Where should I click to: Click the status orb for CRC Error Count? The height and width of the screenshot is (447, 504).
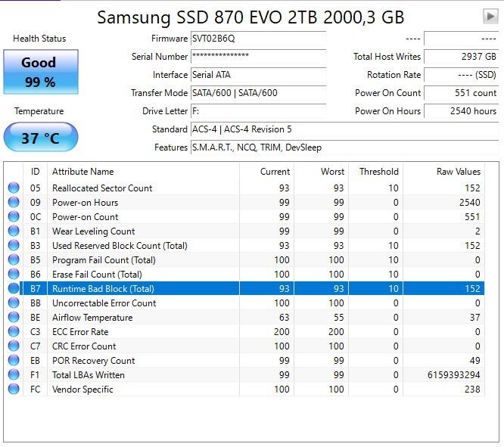tap(14, 346)
